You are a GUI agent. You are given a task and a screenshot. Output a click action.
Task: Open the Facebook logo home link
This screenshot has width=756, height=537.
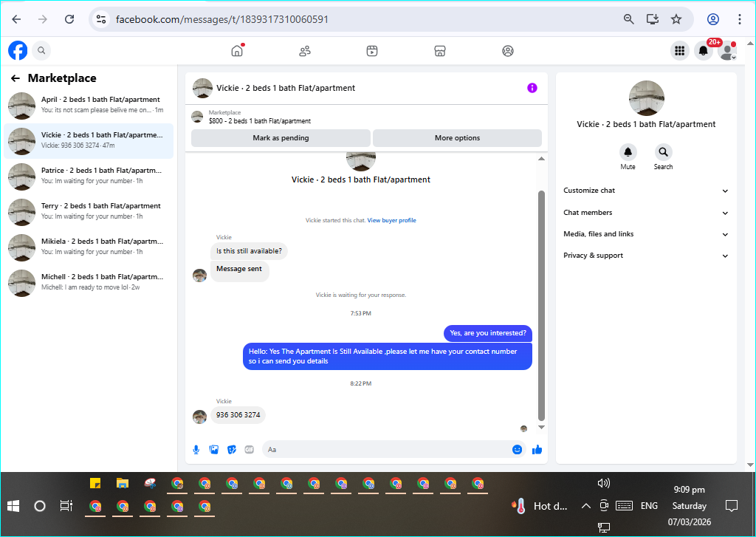click(18, 50)
